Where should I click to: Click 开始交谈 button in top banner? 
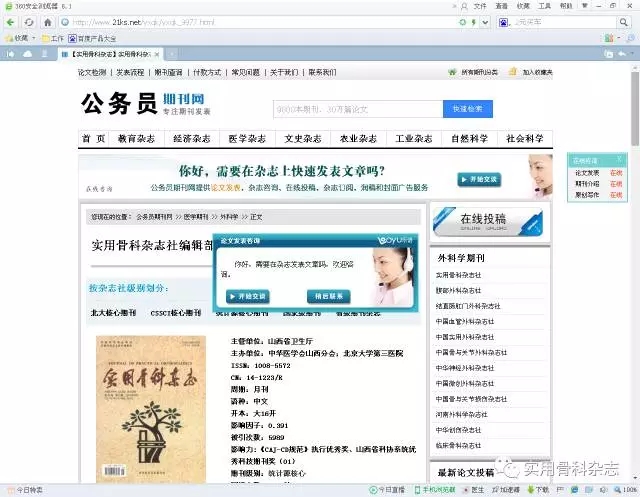point(479,180)
